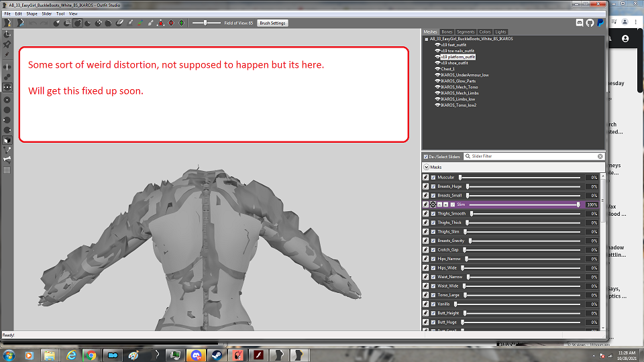Toggle the checkbox on the Slim slider row
Image resolution: width=644 pixels, height=362 pixels.
(x=453, y=204)
